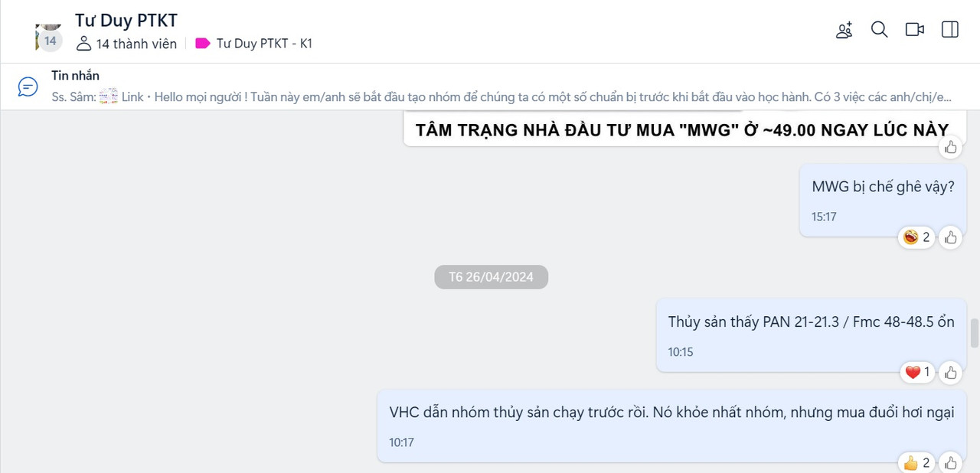980x473 pixels.
Task: Click the pinned message chat bubble icon
Action: 28,86
